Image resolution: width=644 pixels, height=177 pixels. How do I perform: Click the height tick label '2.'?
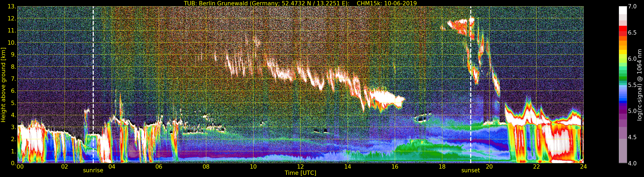[13, 139]
